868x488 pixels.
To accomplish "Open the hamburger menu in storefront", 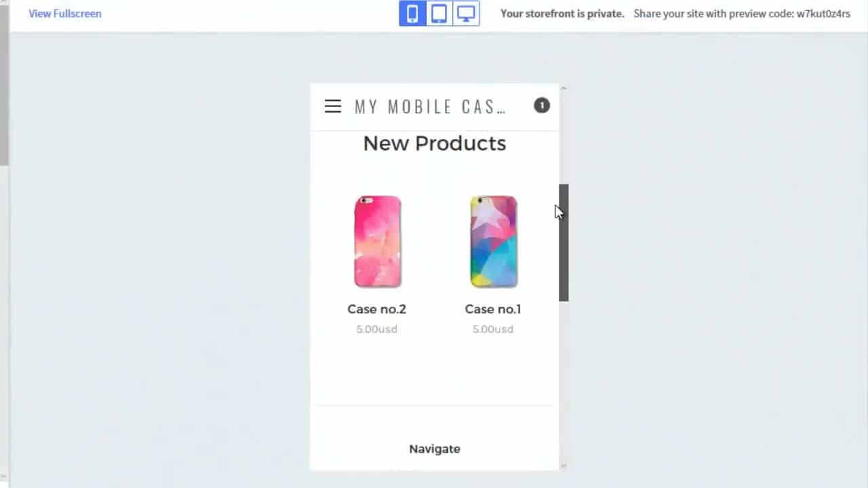I will 333,106.
